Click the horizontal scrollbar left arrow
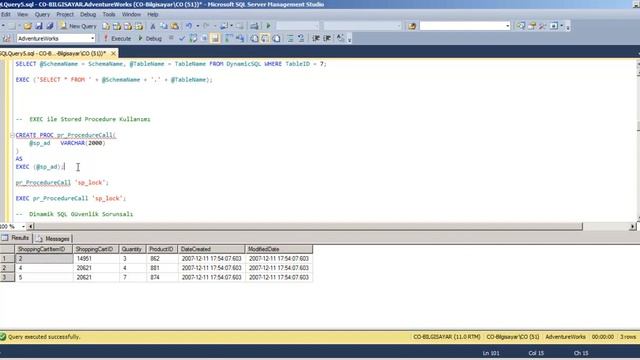The height and width of the screenshot is (360, 640). pos(31,226)
